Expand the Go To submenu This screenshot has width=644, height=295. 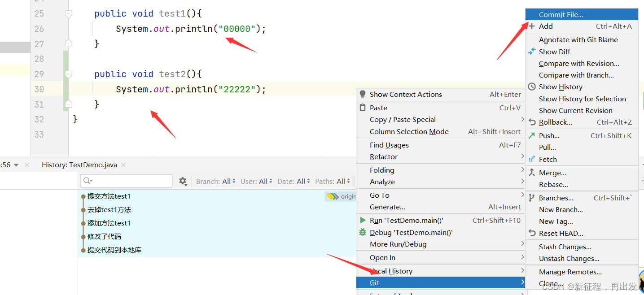pos(440,195)
